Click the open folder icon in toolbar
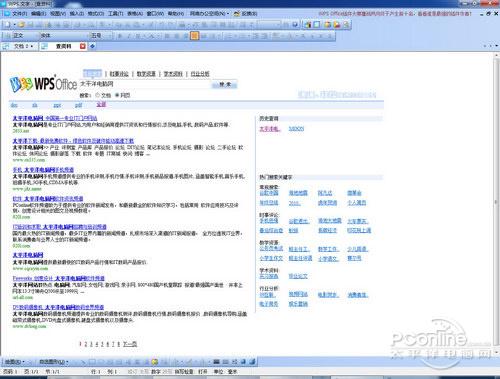 [21, 25]
